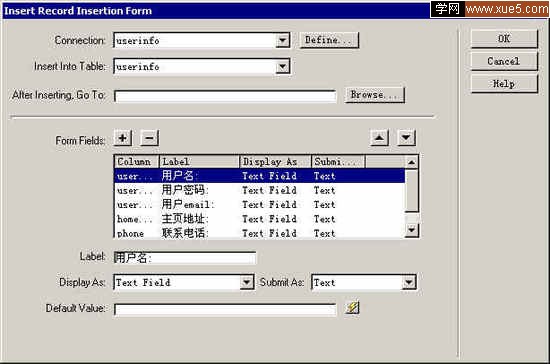Move selected field down with arrow button
Image resolution: width=550 pixels, height=364 pixels.
tap(406, 137)
